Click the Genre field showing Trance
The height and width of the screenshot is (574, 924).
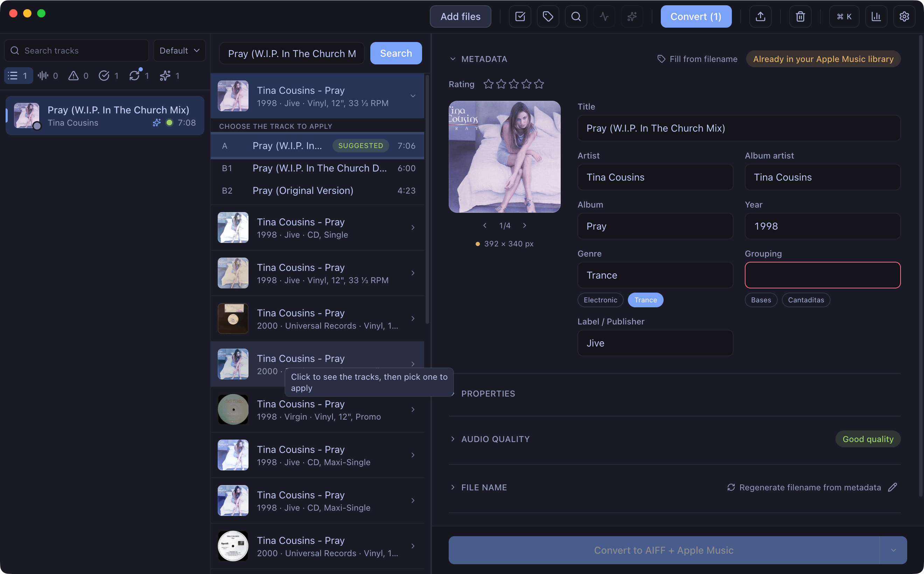point(655,275)
